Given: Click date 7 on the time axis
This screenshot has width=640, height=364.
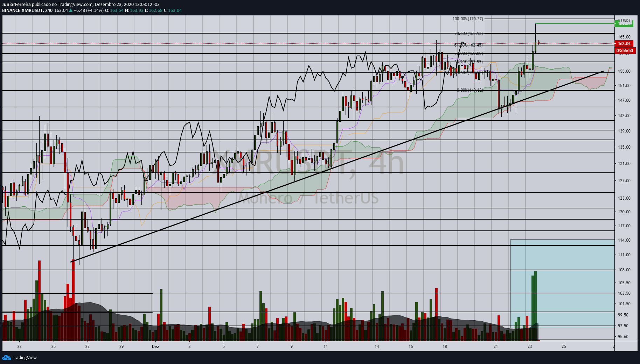Looking at the screenshot, I should click(258, 347).
